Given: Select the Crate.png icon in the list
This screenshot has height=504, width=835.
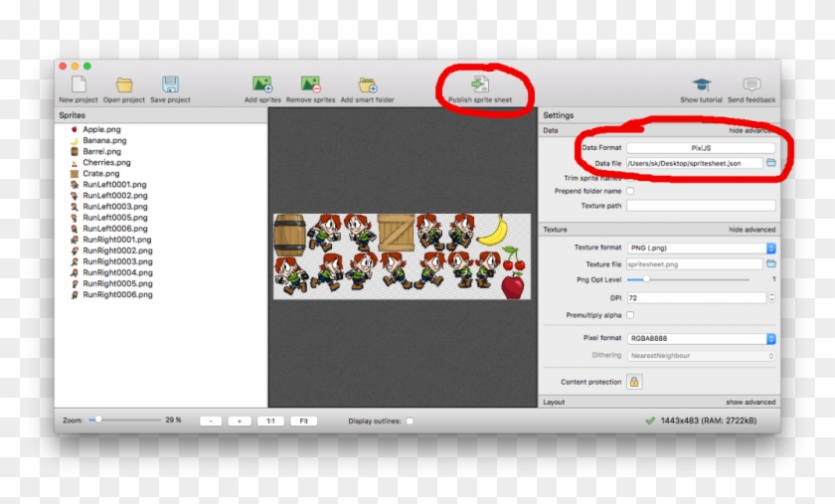Looking at the screenshot, I should pyautogui.click(x=75, y=174).
